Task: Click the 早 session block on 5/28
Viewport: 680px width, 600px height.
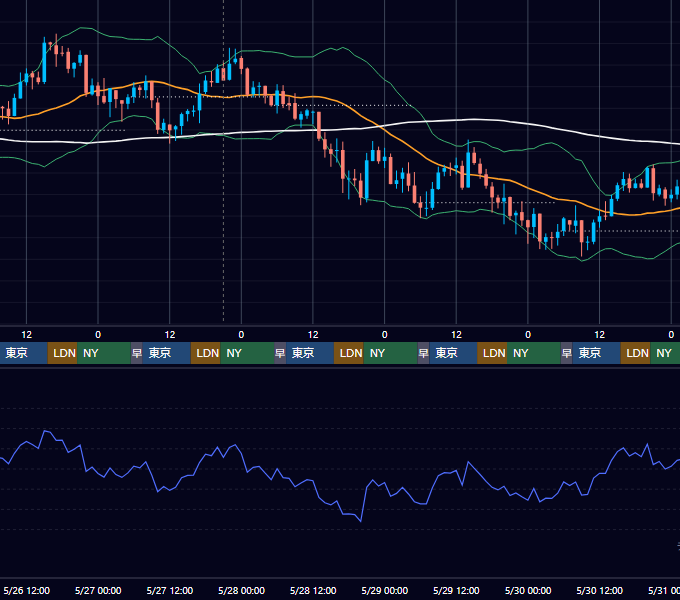Action: (280, 353)
